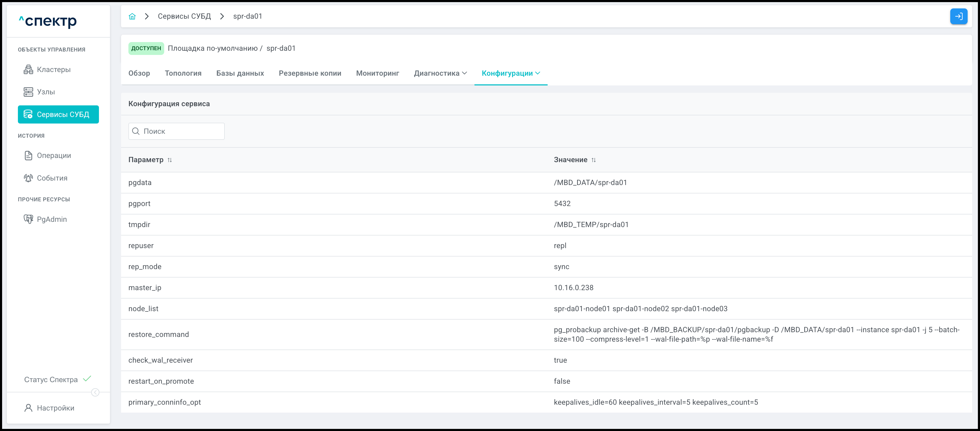Click the home icon in breadcrumb

[x=132, y=16]
